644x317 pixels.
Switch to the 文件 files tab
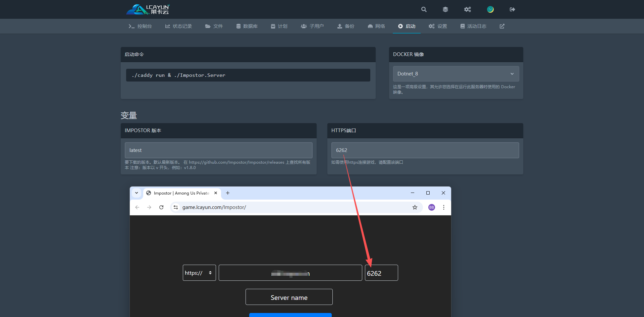[x=214, y=26]
